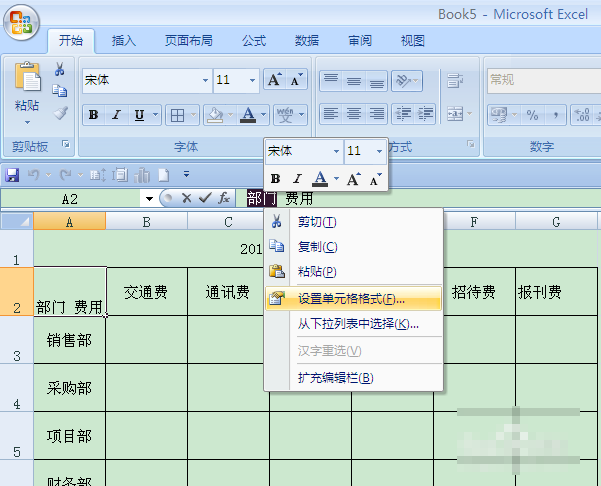Image resolution: width=601 pixels, height=486 pixels.
Task: Confirm the entry with the formula bar checkmark
Action: [205, 198]
